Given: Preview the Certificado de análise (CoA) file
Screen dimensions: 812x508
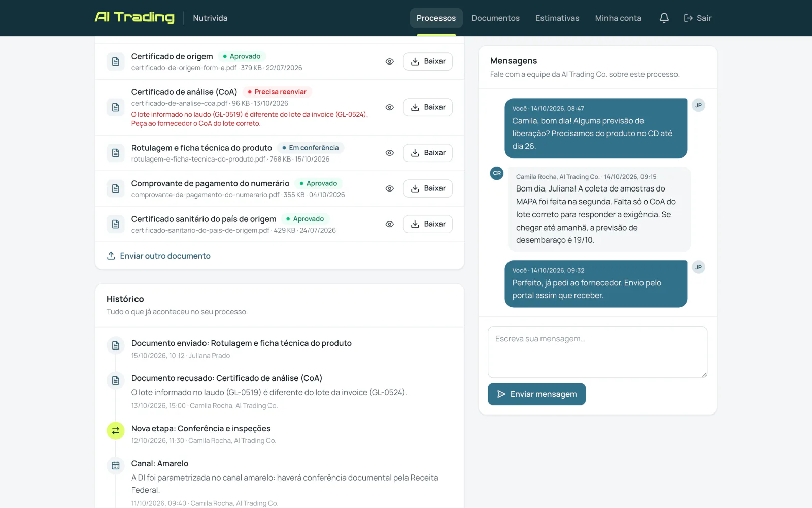Looking at the screenshot, I should click(389, 107).
